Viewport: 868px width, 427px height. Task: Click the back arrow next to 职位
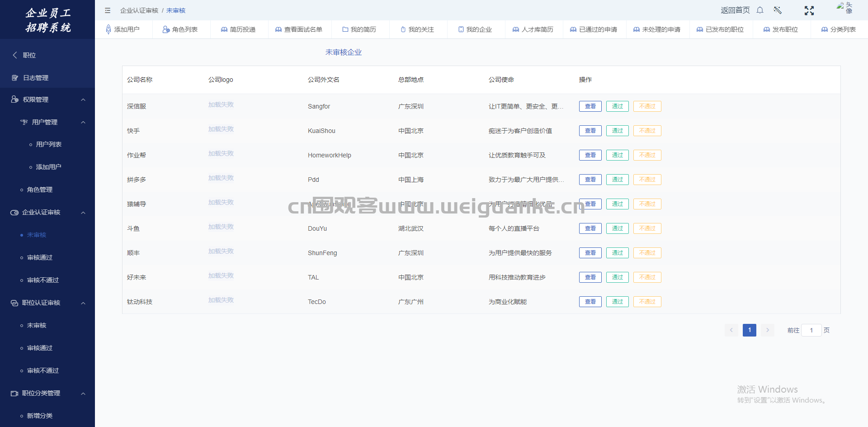(x=15, y=55)
